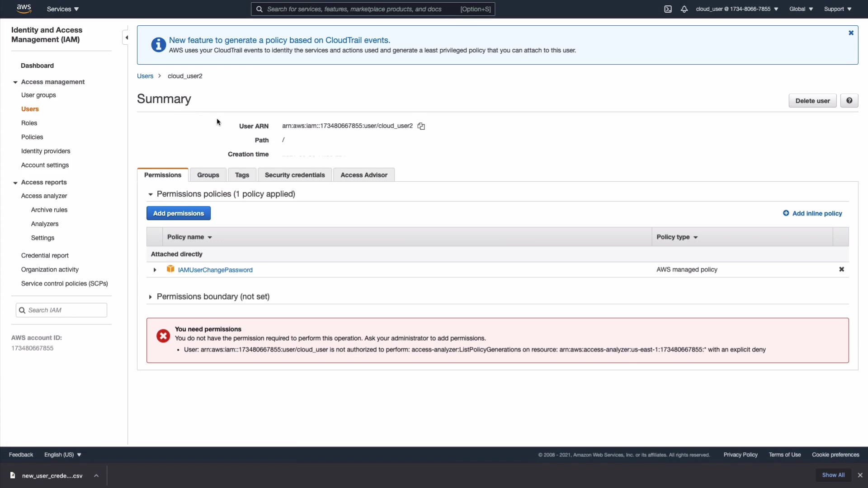Click the help question mark button
Image resolution: width=868 pixels, height=488 pixels.
pyautogui.click(x=849, y=101)
